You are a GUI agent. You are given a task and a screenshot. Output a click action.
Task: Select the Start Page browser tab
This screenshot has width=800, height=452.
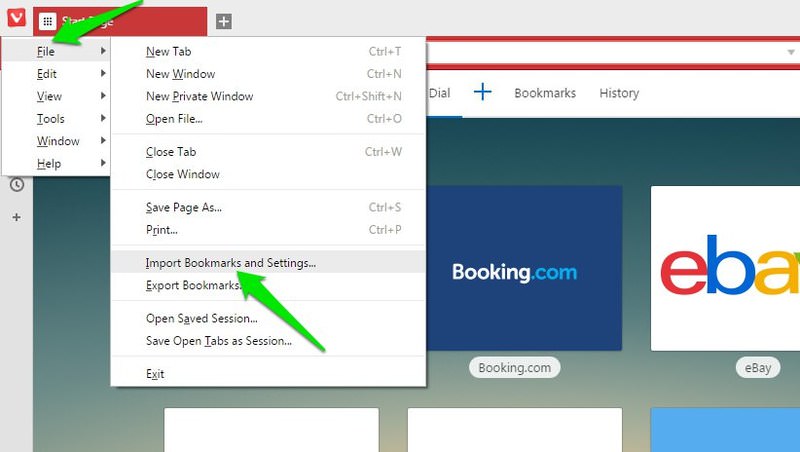pyautogui.click(x=120, y=21)
